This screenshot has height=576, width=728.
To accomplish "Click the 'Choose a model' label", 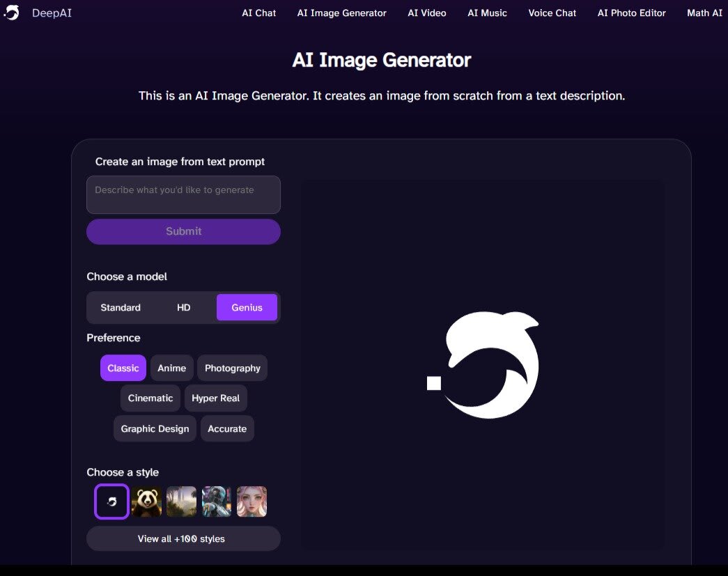I will coord(127,277).
